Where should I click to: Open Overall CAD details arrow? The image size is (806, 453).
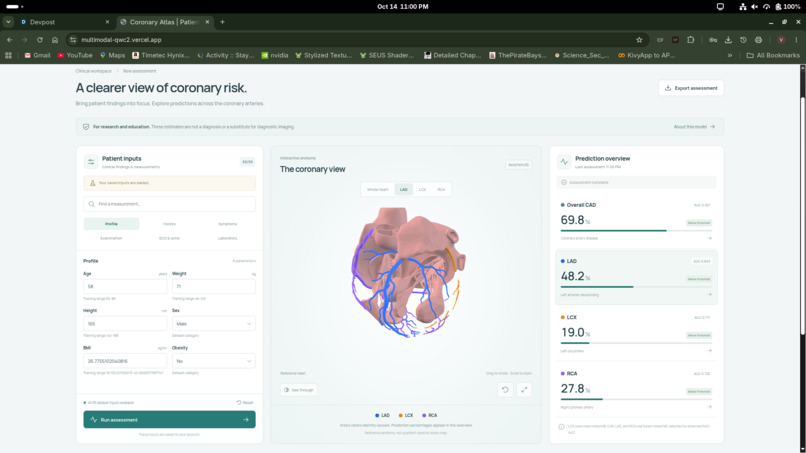[709, 238]
